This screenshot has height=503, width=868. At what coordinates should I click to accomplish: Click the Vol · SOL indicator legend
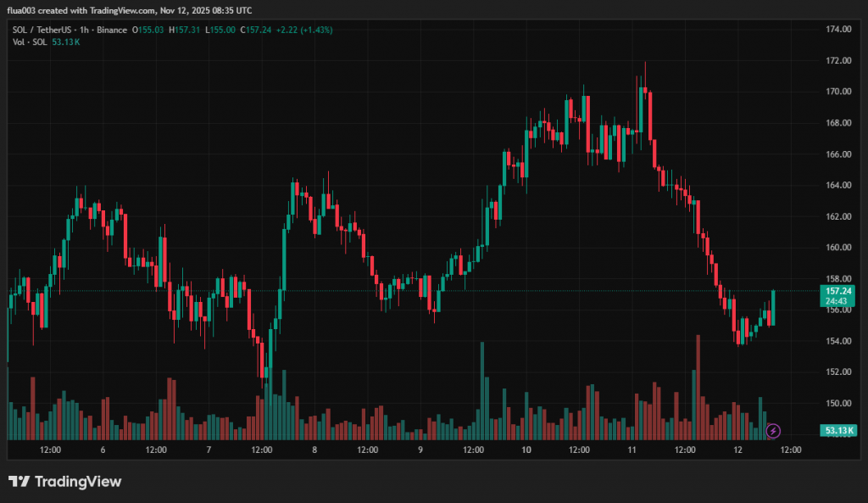pos(29,42)
